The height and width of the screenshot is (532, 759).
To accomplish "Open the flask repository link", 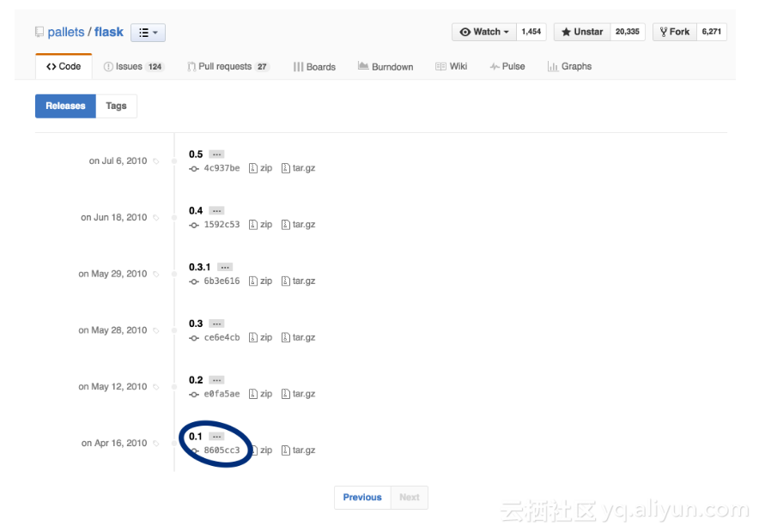I will click(x=109, y=32).
